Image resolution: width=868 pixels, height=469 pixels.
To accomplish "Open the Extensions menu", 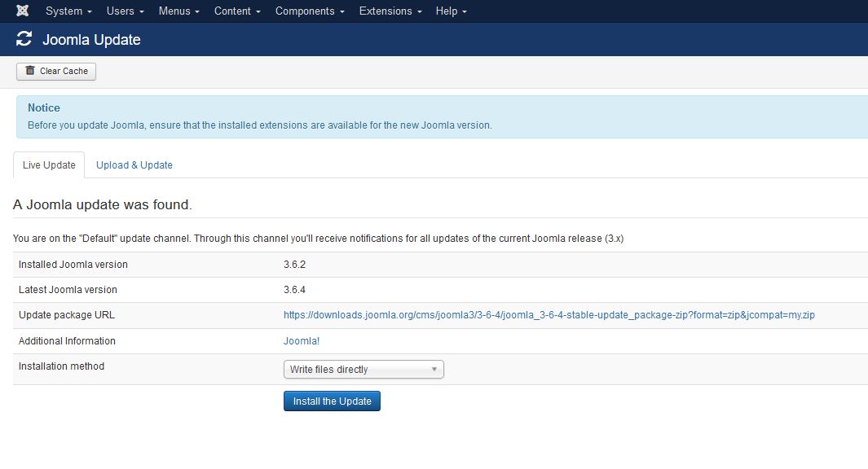I will pos(386,11).
